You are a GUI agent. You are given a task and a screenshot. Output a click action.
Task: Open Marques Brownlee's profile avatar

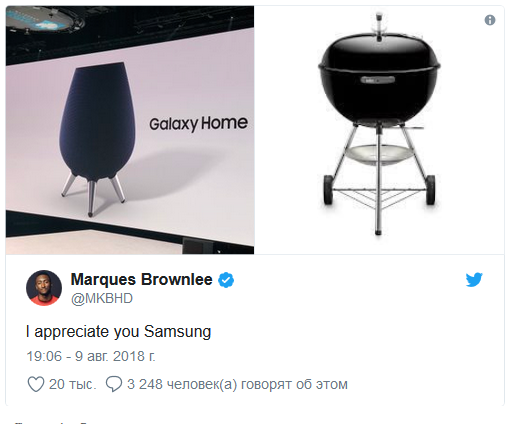[44, 288]
